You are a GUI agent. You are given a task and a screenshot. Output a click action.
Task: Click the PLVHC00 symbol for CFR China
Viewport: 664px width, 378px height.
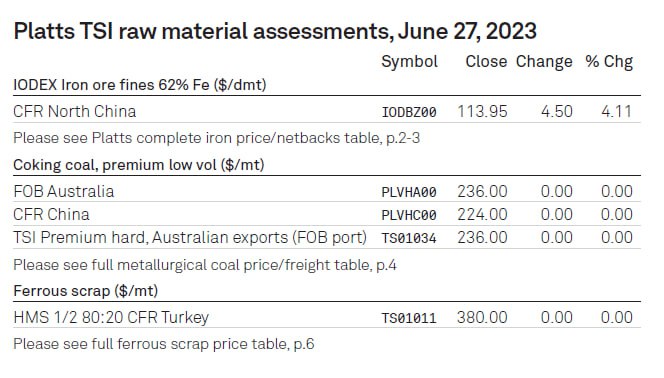(409, 215)
